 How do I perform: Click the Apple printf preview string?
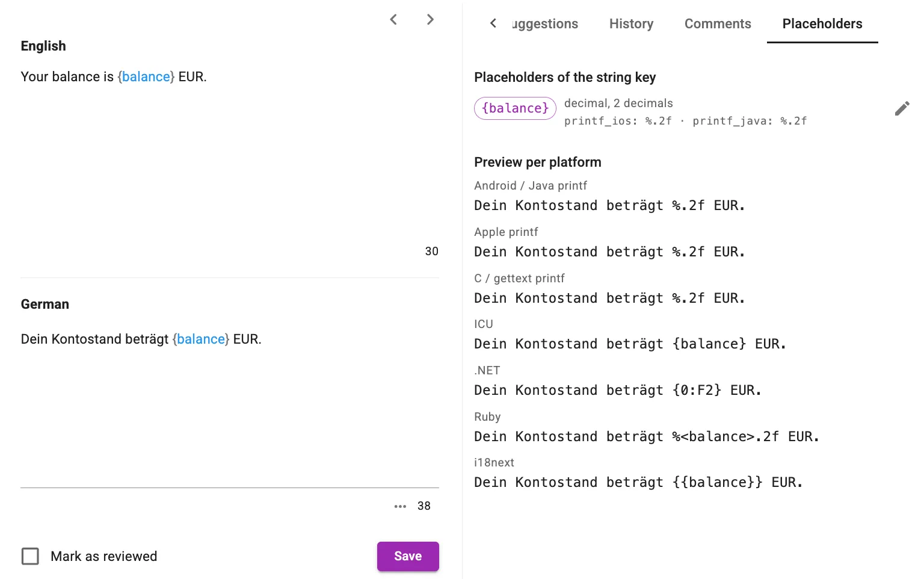click(609, 252)
